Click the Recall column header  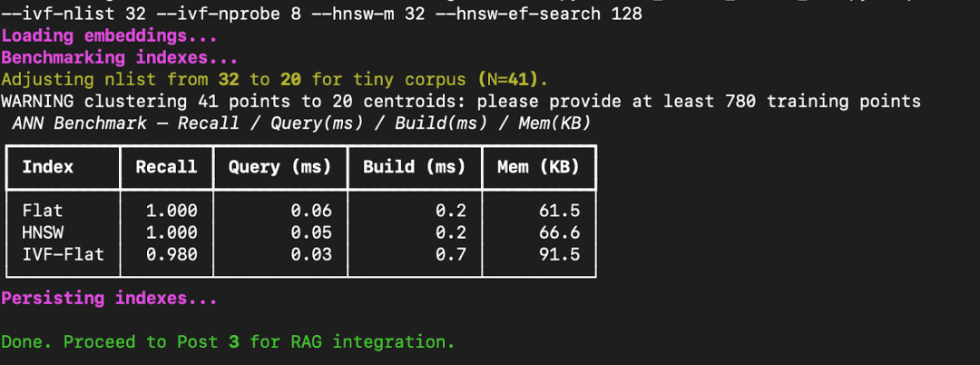click(166, 167)
